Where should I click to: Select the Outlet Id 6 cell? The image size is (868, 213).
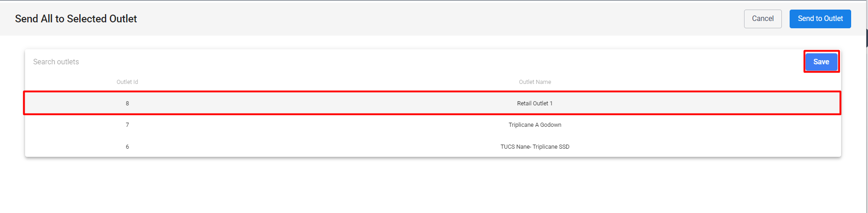click(127, 147)
